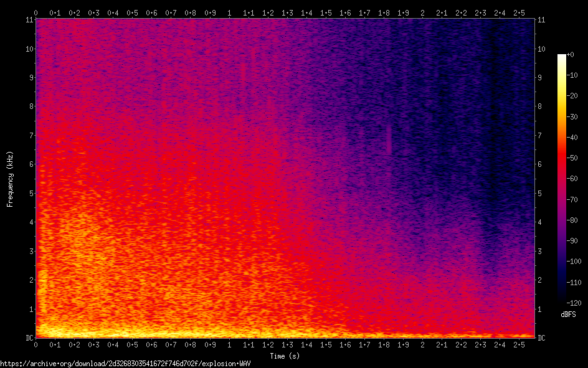Click the "Time (s)" axis label
Viewport: 588px width, 368px height.
pos(285,356)
